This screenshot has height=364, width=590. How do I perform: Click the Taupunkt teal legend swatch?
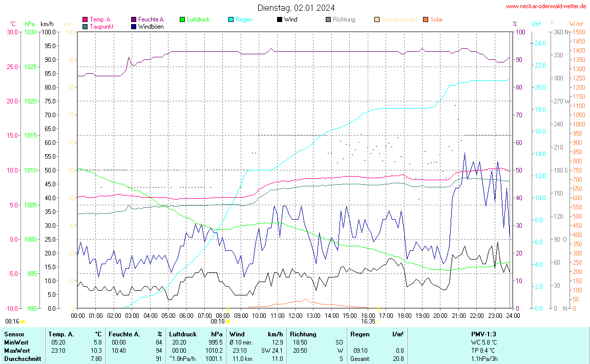click(x=85, y=26)
